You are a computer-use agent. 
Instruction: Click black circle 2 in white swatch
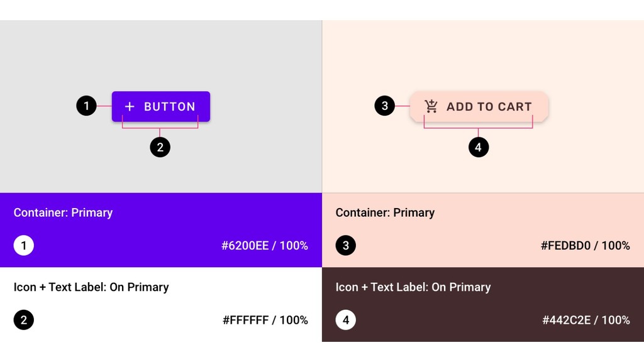click(x=24, y=320)
